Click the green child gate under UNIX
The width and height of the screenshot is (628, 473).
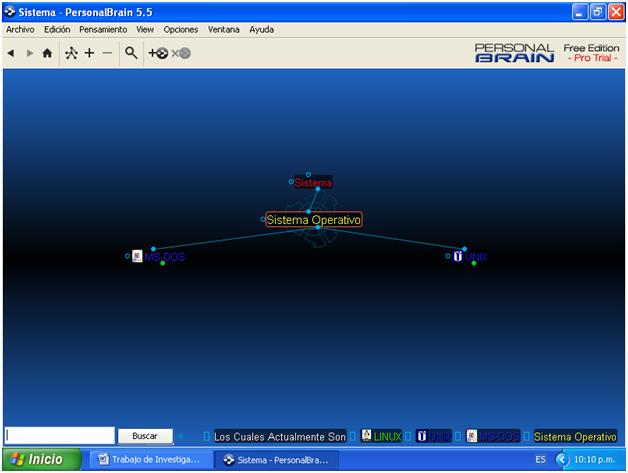click(474, 263)
